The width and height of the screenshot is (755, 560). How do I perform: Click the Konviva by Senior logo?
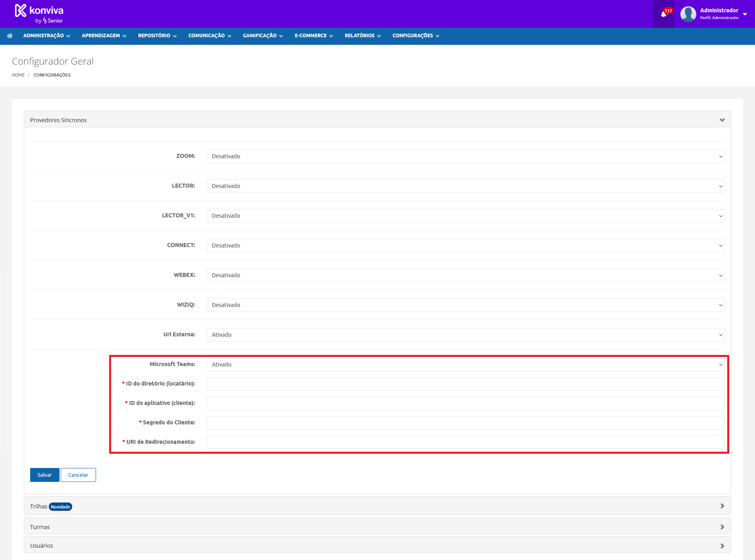tap(39, 14)
